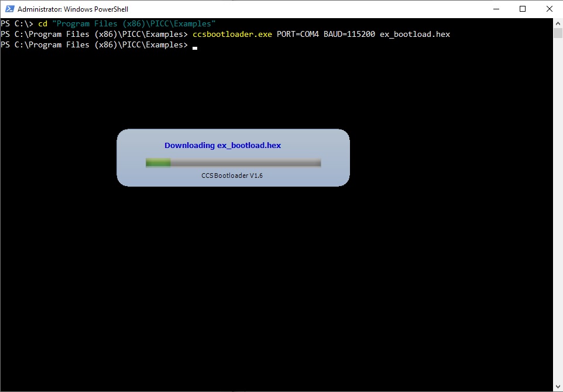Click the "PORT=COM4" argument

click(298, 35)
